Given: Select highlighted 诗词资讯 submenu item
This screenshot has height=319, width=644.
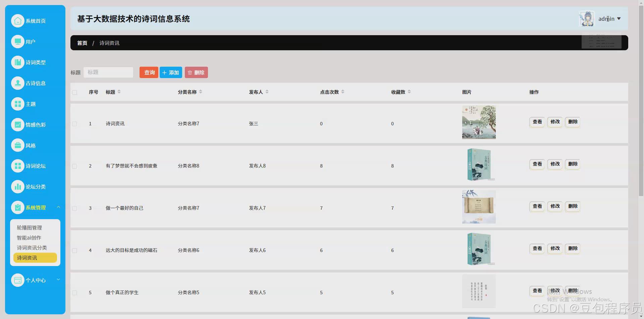Looking at the screenshot, I should (x=35, y=258).
